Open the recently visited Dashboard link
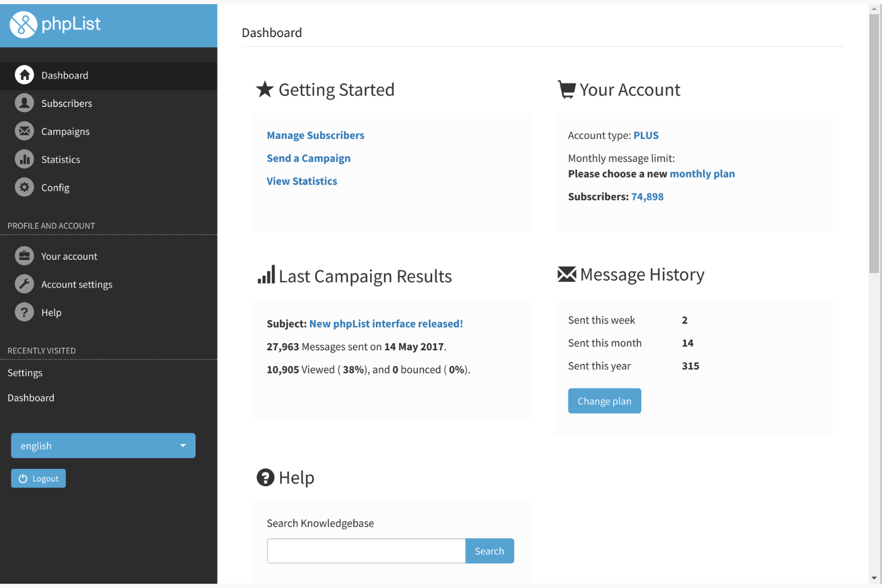The image size is (882, 588). 31,398
